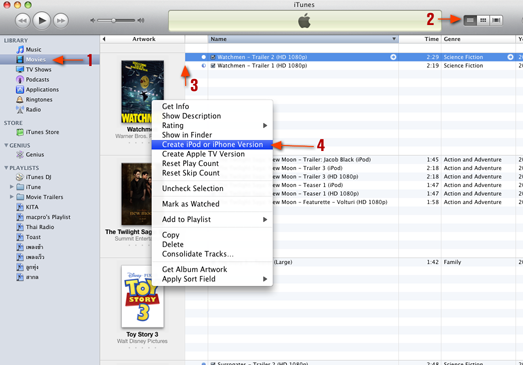Select Toy Story 3 poster artwork
The height and width of the screenshot is (365, 523).
tap(142, 297)
